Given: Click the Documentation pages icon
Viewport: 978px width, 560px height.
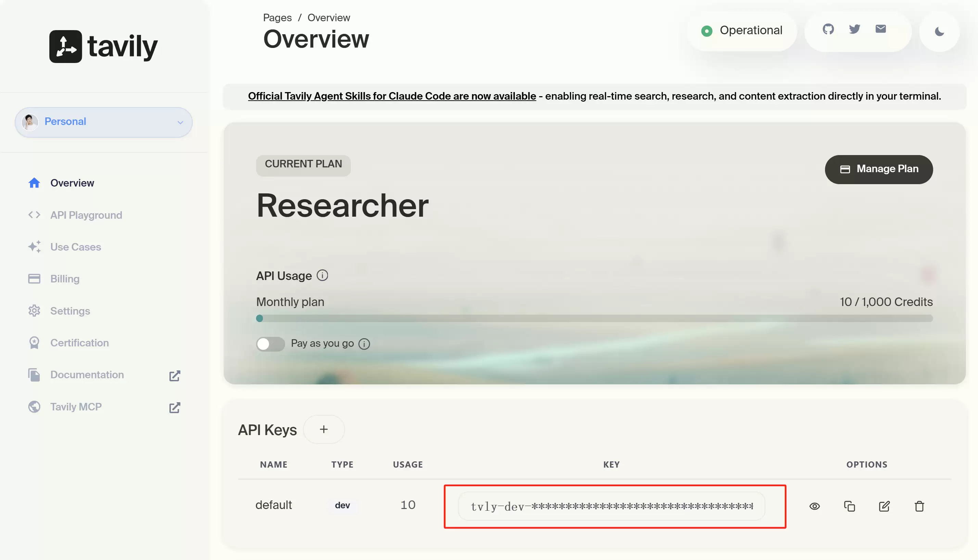Looking at the screenshot, I should 34,374.
